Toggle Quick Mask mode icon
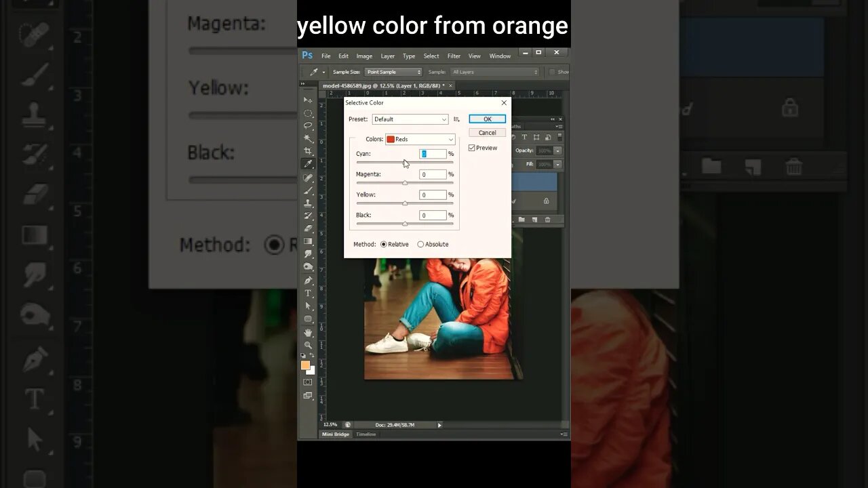The width and height of the screenshot is (868, 488). [x=308, y=382]
